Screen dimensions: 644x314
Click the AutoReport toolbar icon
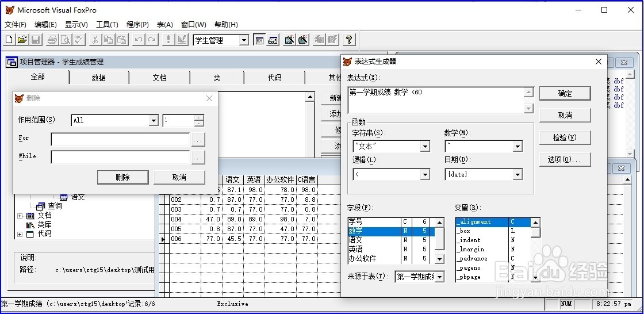click(x=333, y=40)
